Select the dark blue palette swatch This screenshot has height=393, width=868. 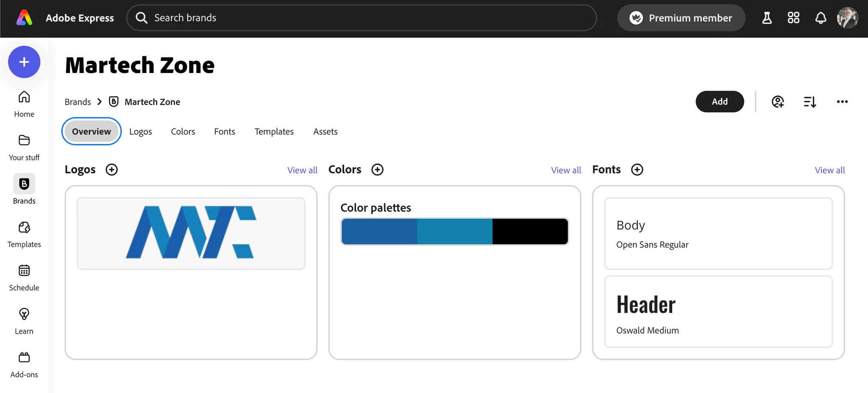379,231
